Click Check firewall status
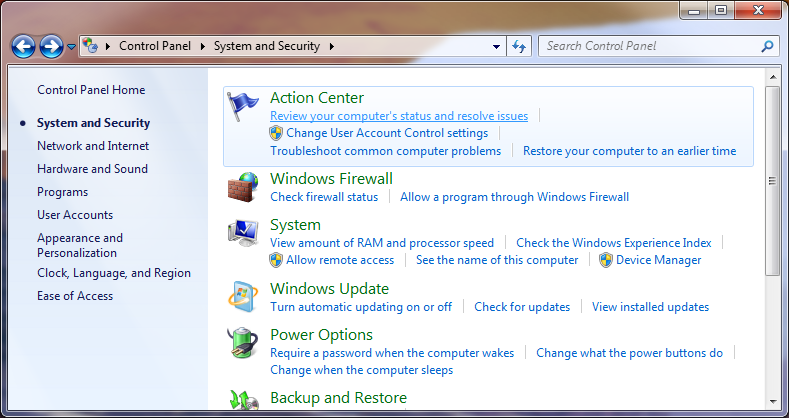The height and width of the screenshot is (418, 789). [x=324, y=197]
